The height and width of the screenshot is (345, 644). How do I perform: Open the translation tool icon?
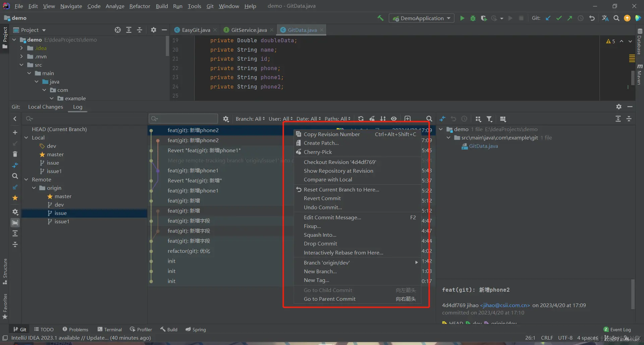coord(605,18)
